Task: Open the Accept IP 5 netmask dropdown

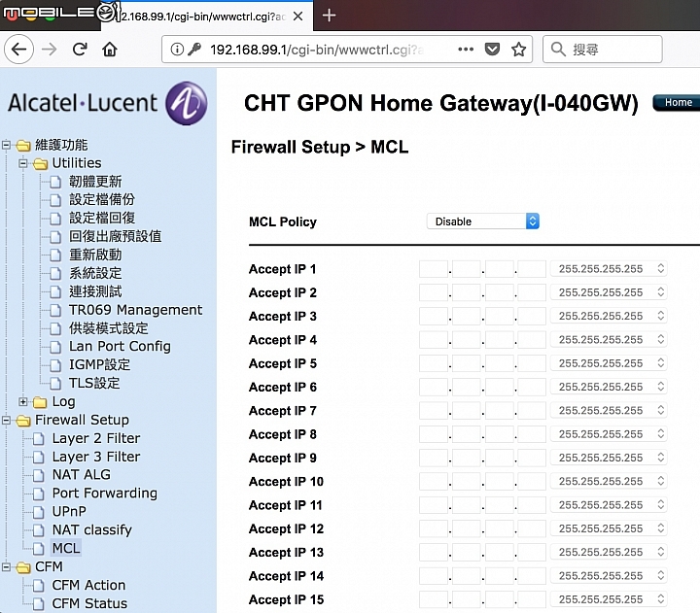Action: point(609,363)
